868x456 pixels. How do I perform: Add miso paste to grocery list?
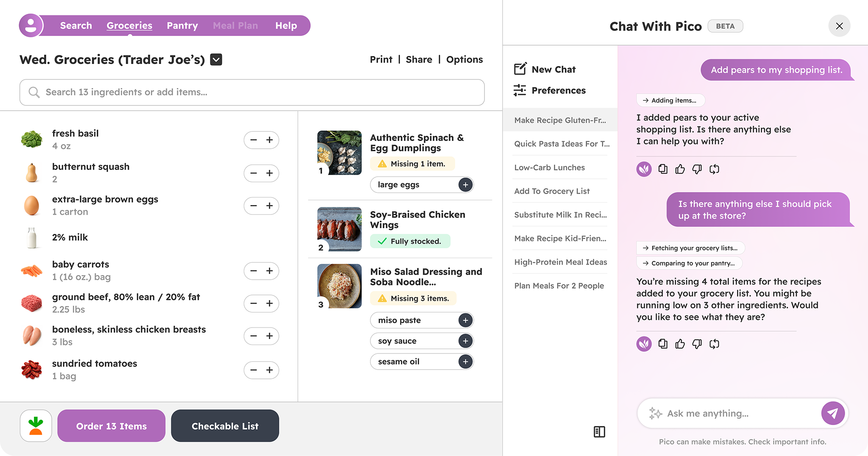coord(465,320)
